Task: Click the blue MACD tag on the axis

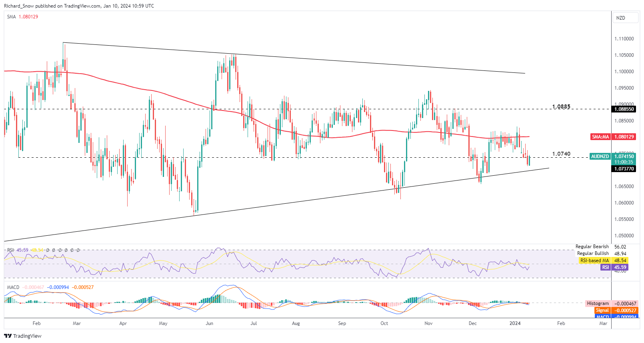Action: (x=602, y=317)
